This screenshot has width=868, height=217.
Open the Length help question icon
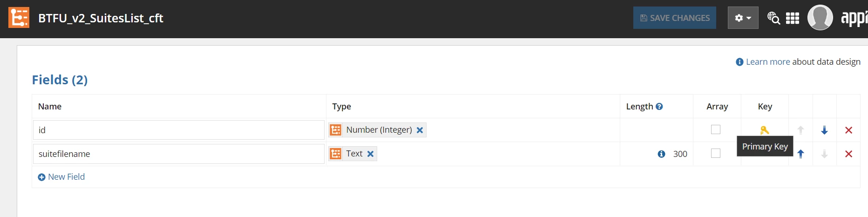(659, 107)
